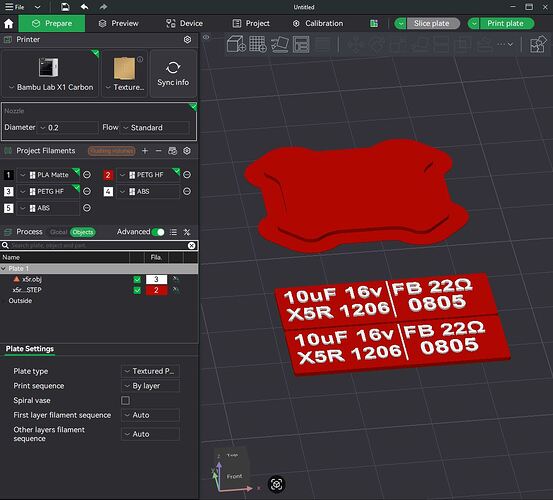This screenshot has width=553, height=500.
Task: Click the Add cube primitive icon
Action: (236, 44)
